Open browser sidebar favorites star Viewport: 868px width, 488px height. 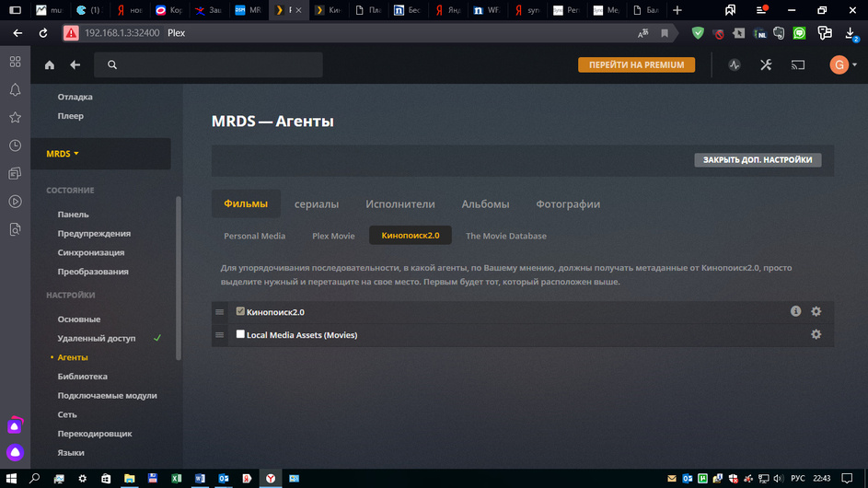15,118
